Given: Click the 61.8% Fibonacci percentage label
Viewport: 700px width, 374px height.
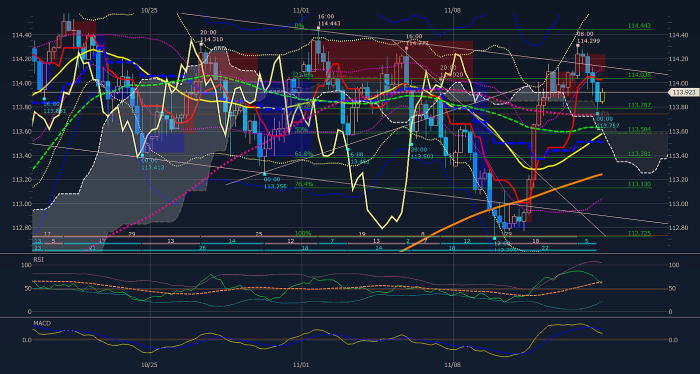Looking at the screenshot, I should [x=304, y=154].
